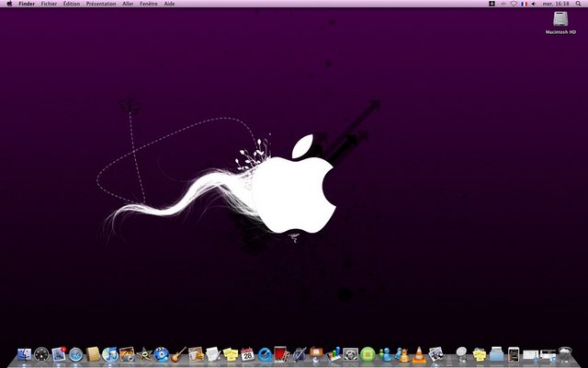The image size is (588, 368).
Task: Open the blue folder stack in Dock
Action: tap(496, 354)
